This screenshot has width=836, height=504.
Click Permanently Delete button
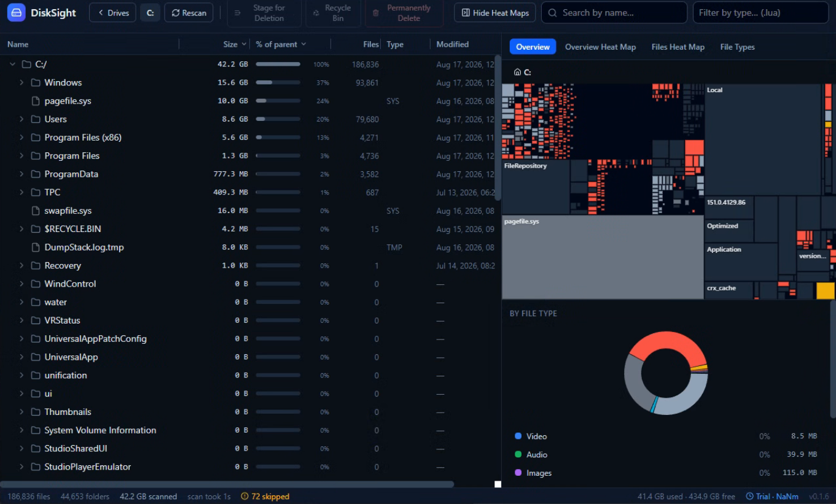pyautogui.click(x=404, y=13)
